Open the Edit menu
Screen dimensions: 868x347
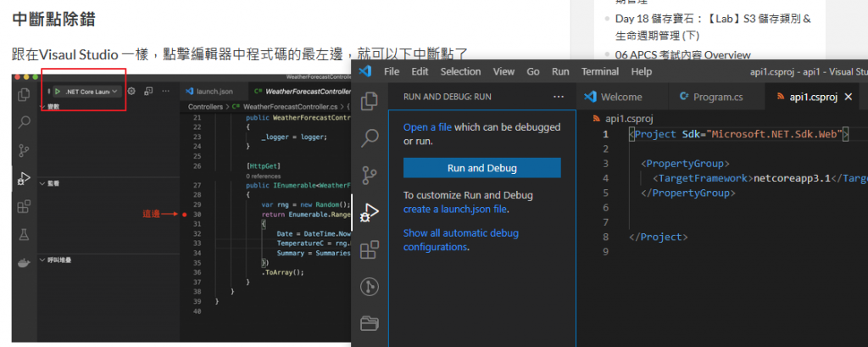pos(420,71)
